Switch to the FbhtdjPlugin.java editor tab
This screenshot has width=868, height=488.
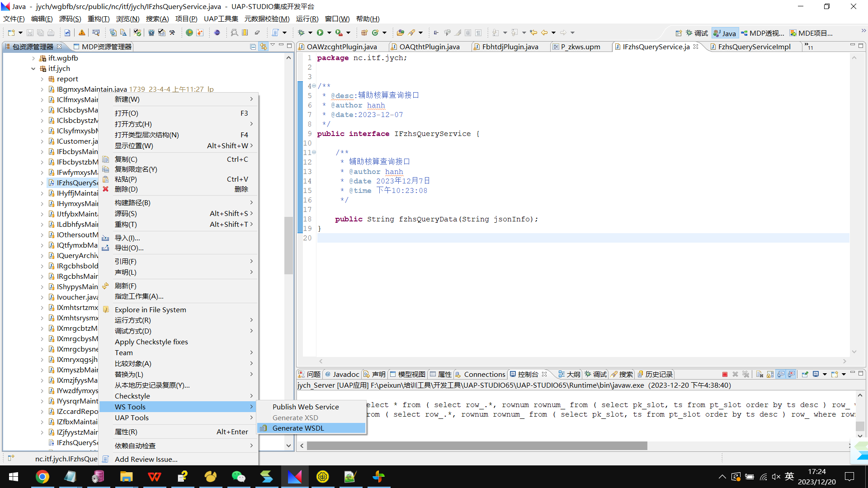click(x=509, y=47)
